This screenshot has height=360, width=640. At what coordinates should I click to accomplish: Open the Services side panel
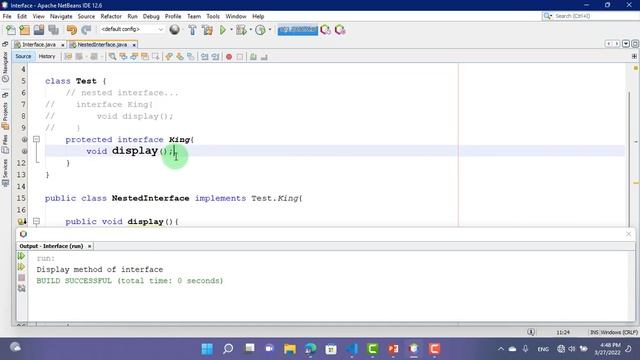pos(5,173)
